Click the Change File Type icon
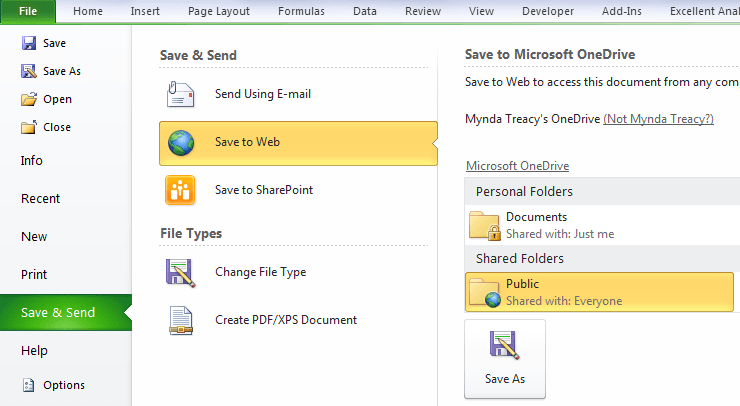The width and height of the screenshot is (740, 406). coord(180,272)
